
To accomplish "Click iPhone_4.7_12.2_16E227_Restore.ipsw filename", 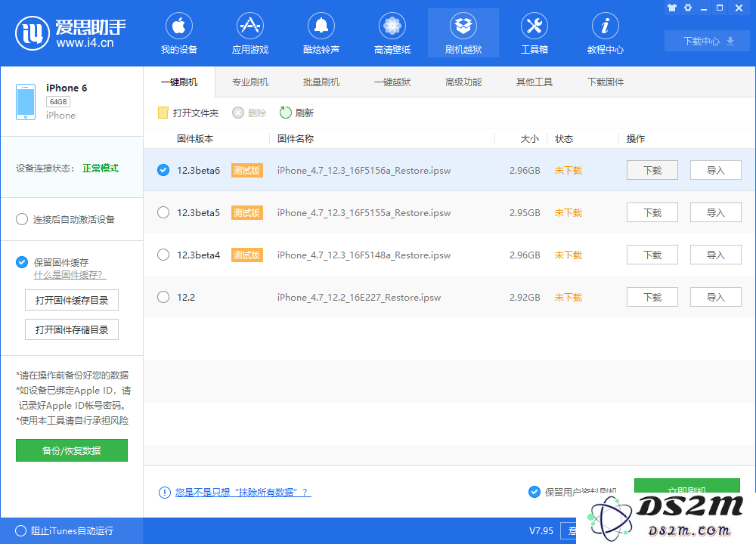I will coord(359,297).
